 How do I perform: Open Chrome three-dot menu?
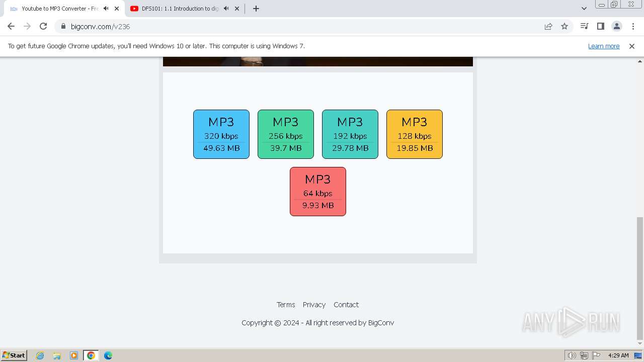coord(632,26)
